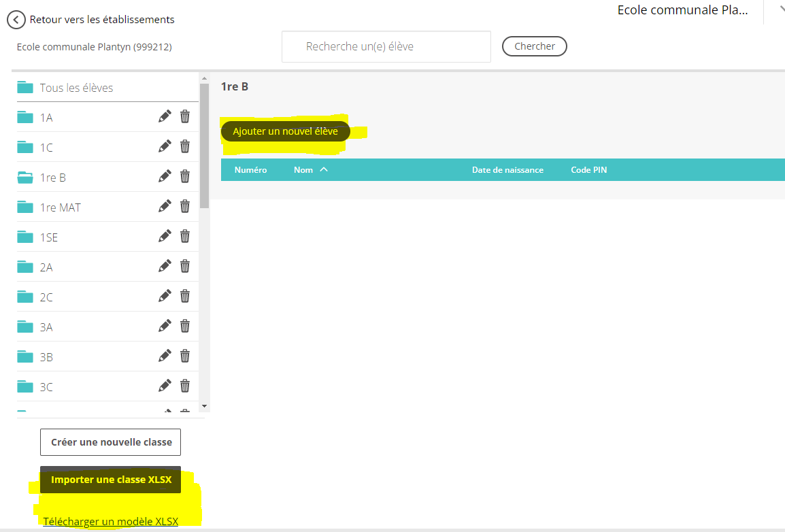Select class 2C in the class list
The image size is (785, 532).
point(46,297)
